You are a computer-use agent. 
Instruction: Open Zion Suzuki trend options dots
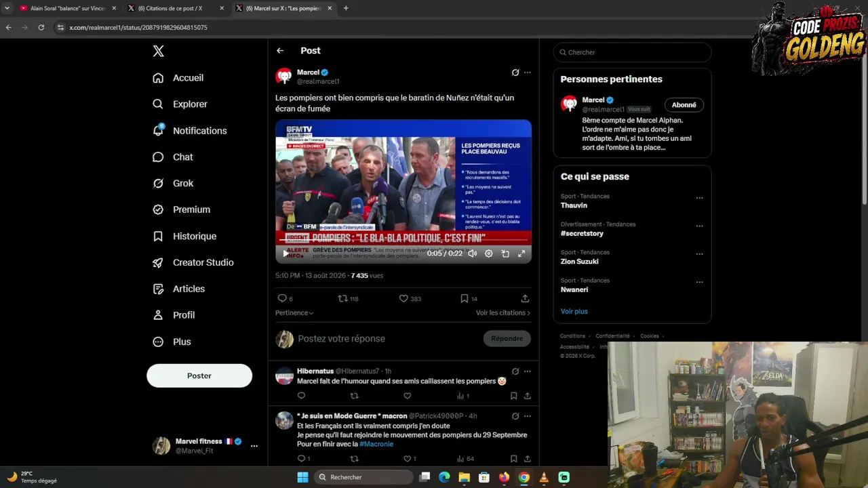[x=699, y=254]
